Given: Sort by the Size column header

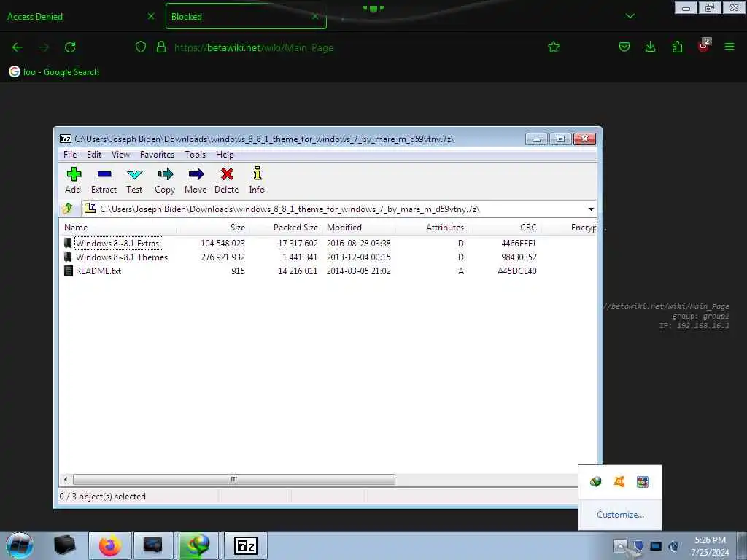Looking at the screenshot, I should click(x=212, y=227).
